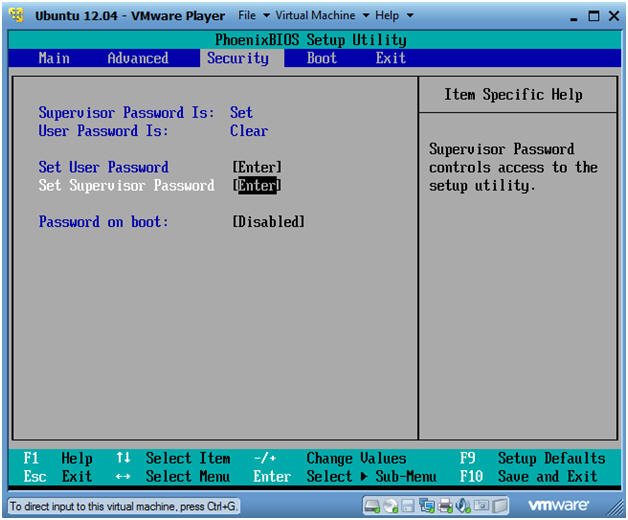Expand the File menu dropdown arrow

click(x=266, y=16)
